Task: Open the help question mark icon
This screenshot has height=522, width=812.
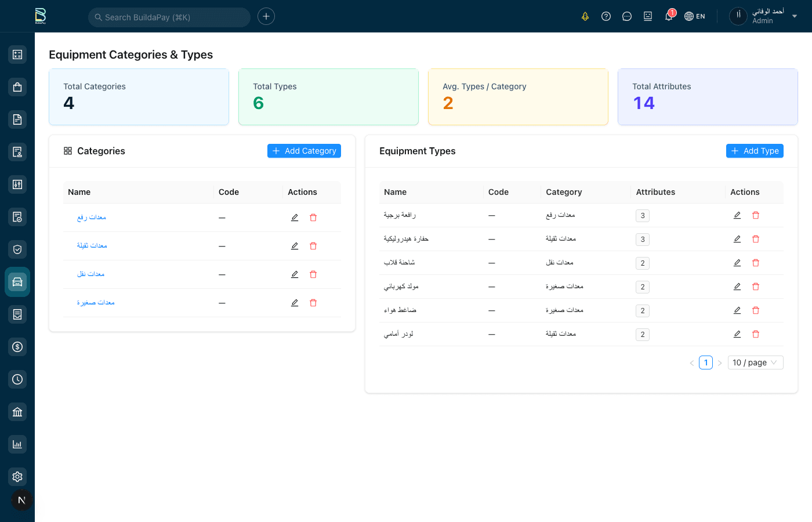Action: 606,16
